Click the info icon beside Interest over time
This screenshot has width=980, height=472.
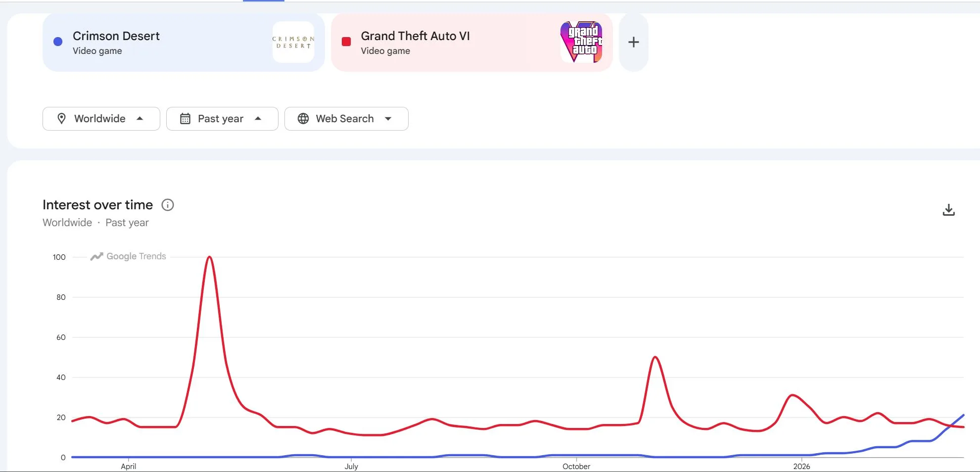[168, 205]
